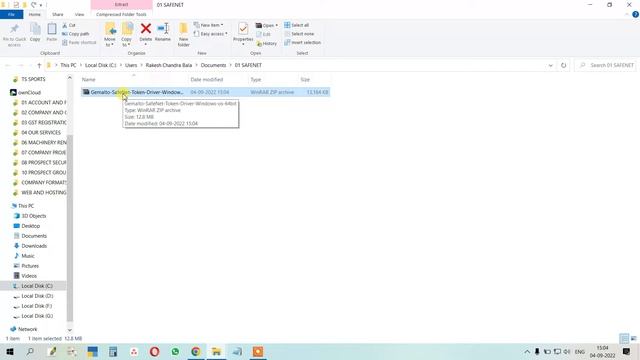
Task: Select Gemalto-SafeNet-Token-Driver zip file
Action: tap(205, 92)
